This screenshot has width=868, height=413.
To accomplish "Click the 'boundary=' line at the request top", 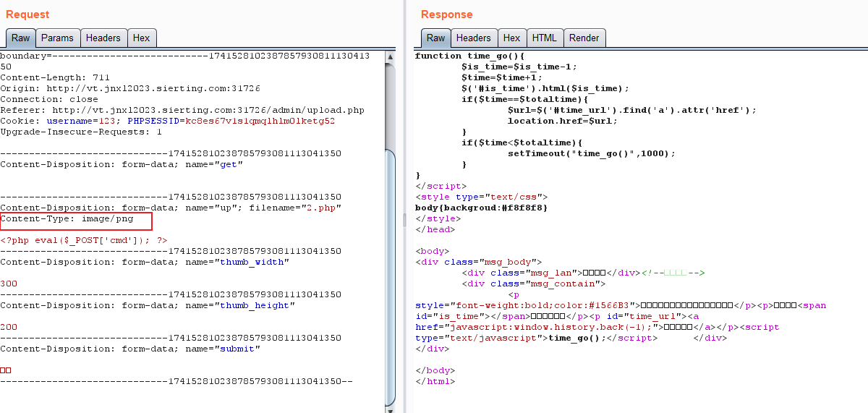I will (185, 56).
